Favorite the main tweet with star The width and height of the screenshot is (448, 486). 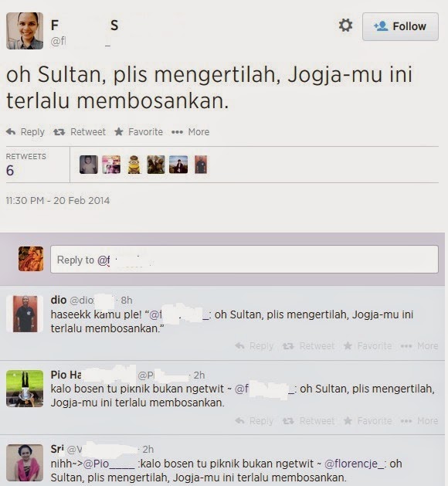[x=138, y=132]
